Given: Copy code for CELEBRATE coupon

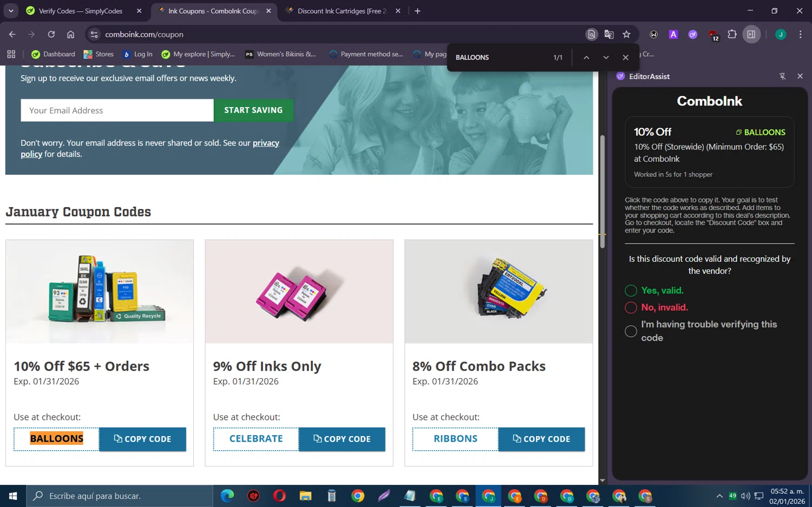Looking at the screenshot, I should (342, 439).
